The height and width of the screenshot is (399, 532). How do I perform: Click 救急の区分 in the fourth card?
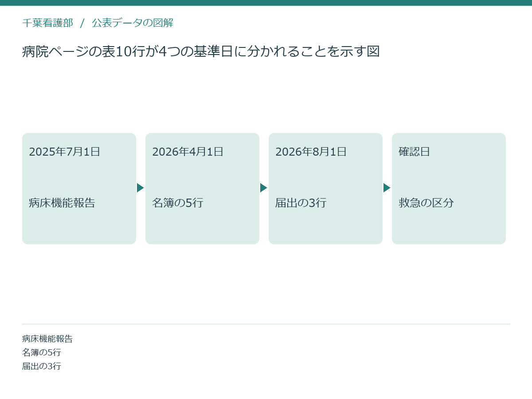coord(426,203)
